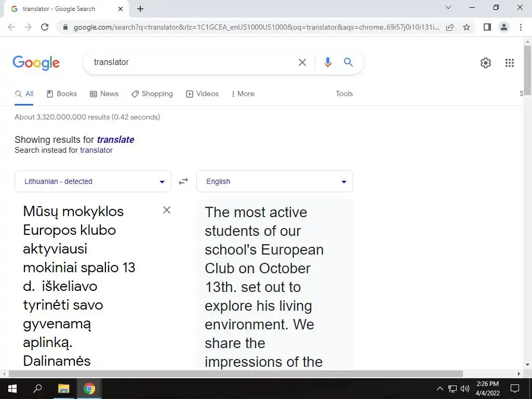Click Chrome icon in taskbar
The width and height of the screenshot is (532, 399).
[x=89, y=389]
